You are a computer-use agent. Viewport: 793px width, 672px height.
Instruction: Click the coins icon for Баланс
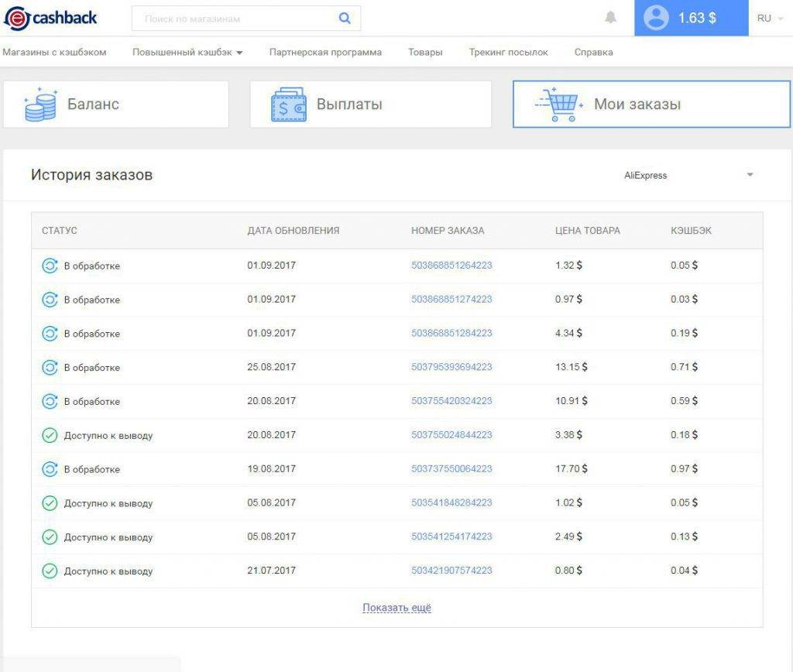[x=39, y=105]
